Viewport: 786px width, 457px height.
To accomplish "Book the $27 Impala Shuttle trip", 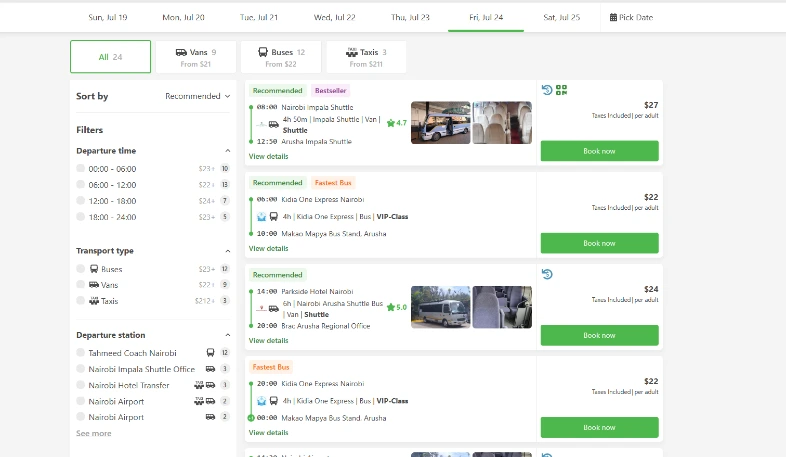I will click(x=599, y=151).
